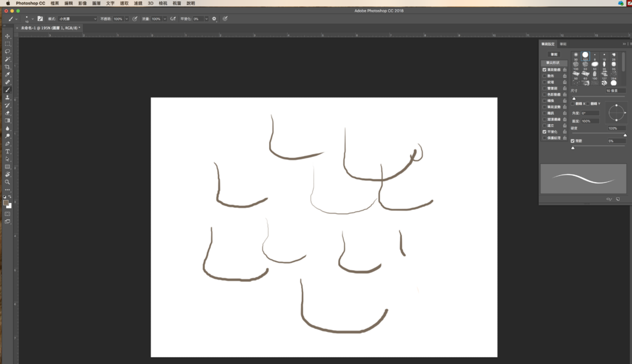Select the Horizontal Type tool
632x364 pixels.
[x=7, y=151]
